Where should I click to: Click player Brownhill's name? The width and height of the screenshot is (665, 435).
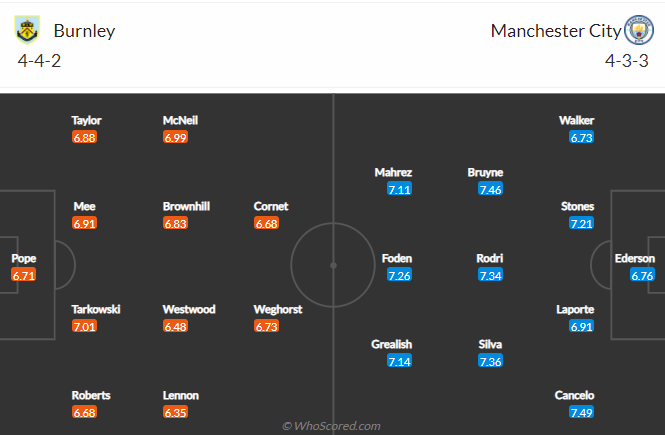click(x=186, y=206)
